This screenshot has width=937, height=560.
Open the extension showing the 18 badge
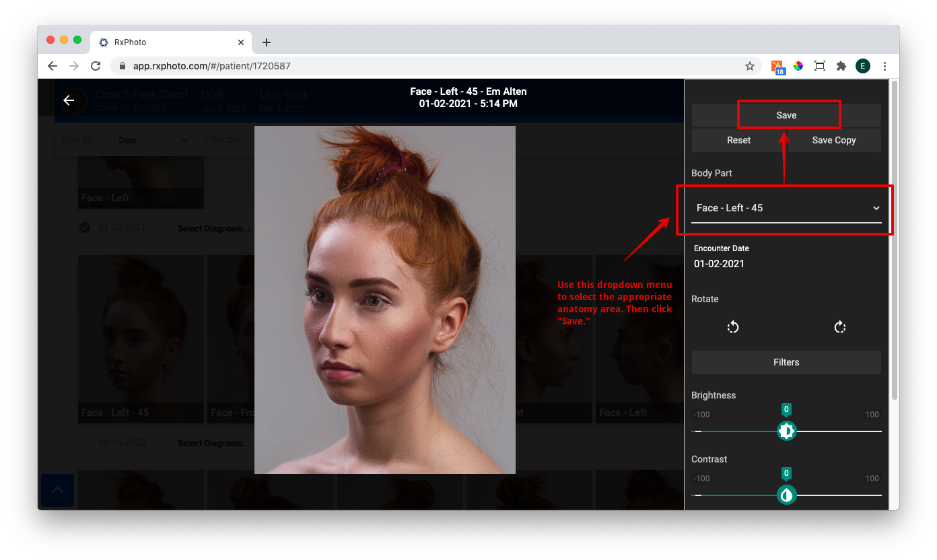click(777, 67)
